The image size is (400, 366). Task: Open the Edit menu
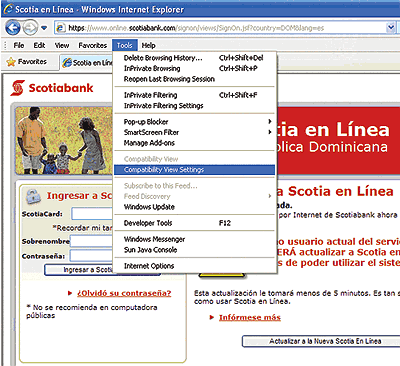(39, 45)
